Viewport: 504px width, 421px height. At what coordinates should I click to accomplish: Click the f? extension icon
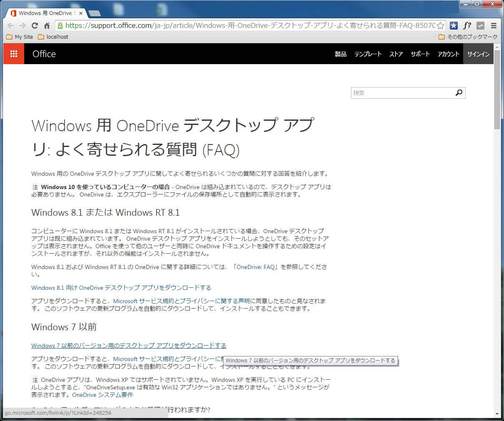(467, 25)
